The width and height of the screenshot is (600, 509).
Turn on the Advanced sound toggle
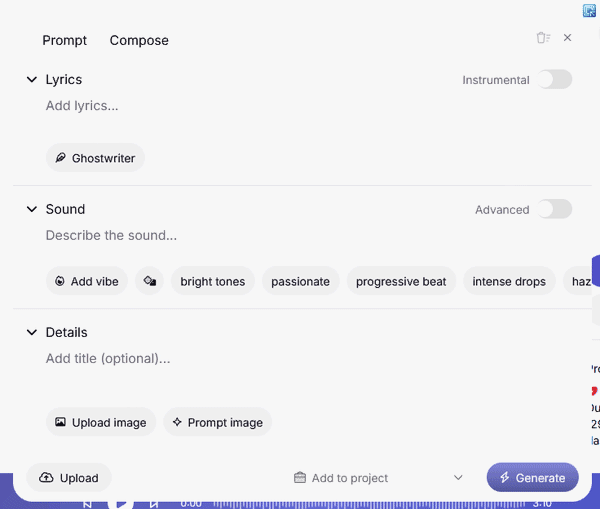pos(554,209)
